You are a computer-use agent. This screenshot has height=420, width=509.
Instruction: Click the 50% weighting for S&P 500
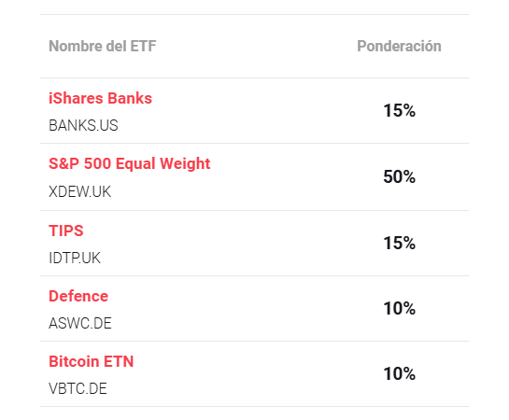click(x=400, y=176)
